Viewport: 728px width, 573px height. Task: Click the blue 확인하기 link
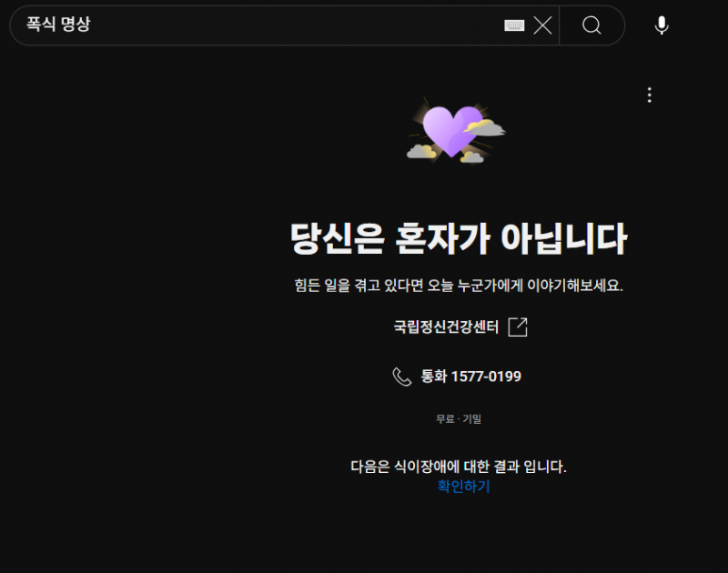[464, 487]
